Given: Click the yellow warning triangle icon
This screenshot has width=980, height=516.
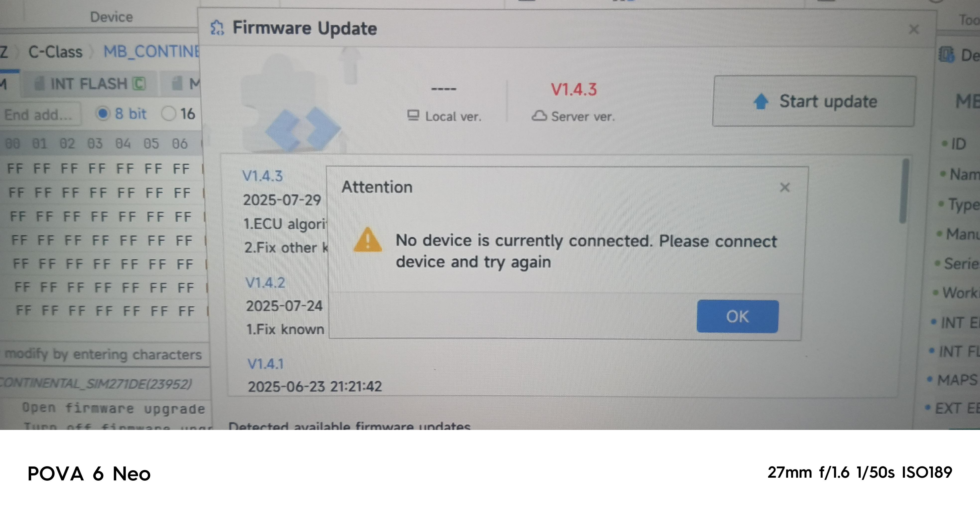Looking at the screenshot, I should pos(367,240).
